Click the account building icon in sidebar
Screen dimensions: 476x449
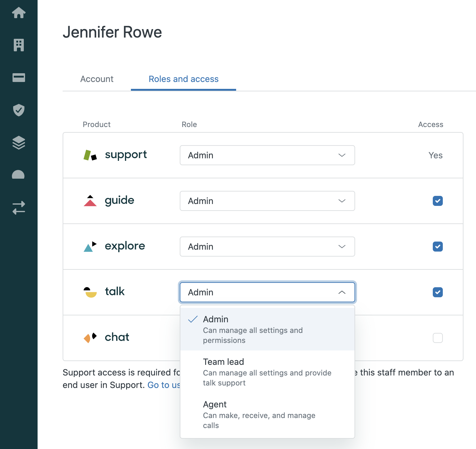[19, 45]
